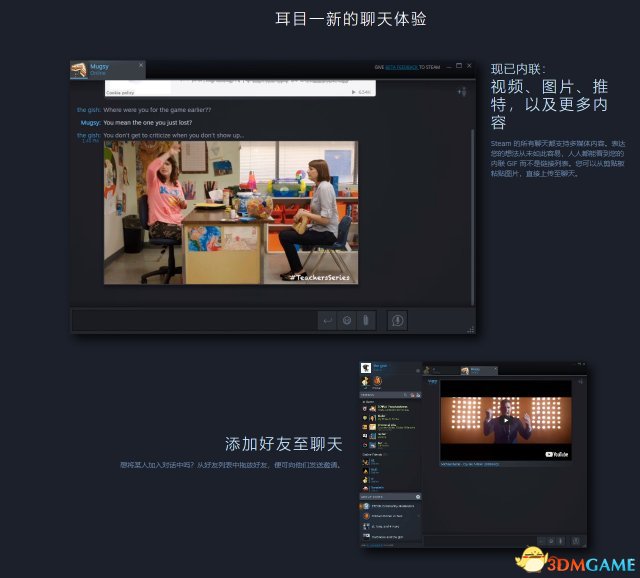This screenshot has width=640, height=578.
Task: Start voice chat with microphone icon in large window
Action: tap(397, 320)
